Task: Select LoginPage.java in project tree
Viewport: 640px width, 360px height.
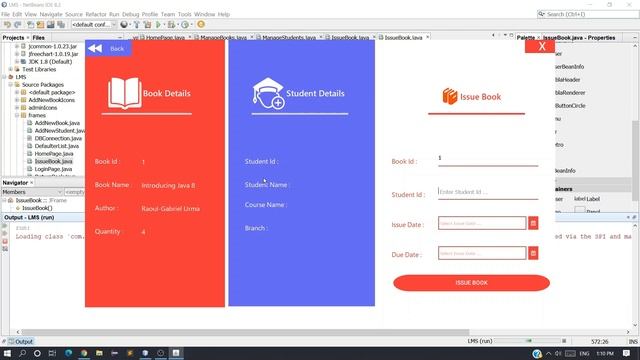Action: coord(53,169)
